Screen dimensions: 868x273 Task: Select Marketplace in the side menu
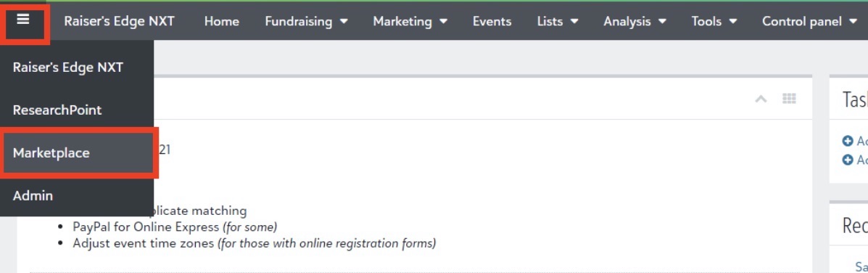78,152
